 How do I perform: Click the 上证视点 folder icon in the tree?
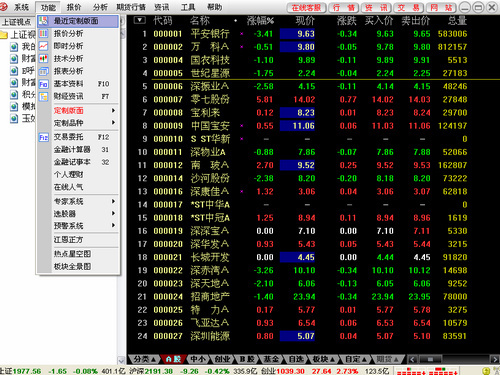click(4, 35)
